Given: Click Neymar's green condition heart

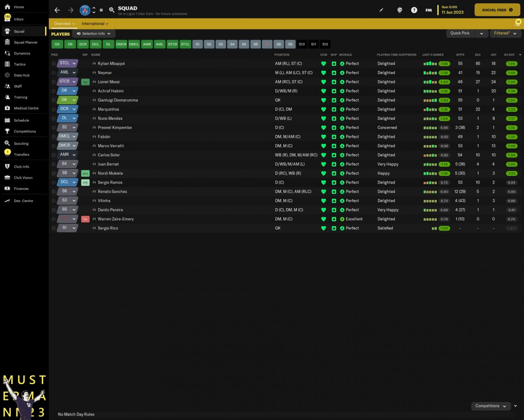Looking at the screenshot, I should (323, 73).
